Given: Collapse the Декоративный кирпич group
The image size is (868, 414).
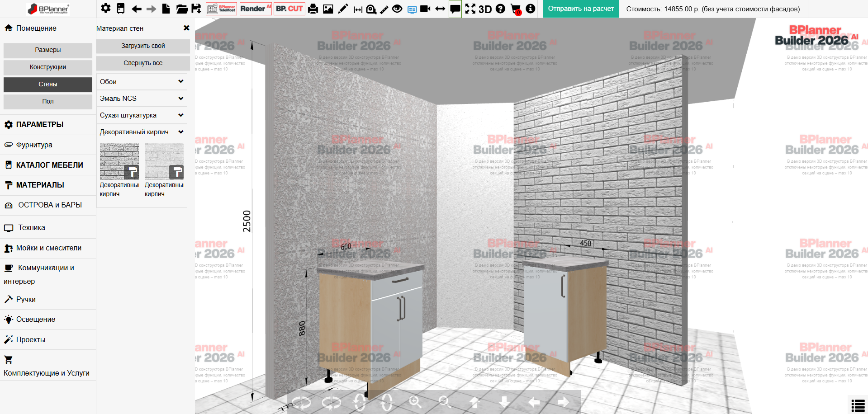Looking at the screenshot, I should 142,132.
